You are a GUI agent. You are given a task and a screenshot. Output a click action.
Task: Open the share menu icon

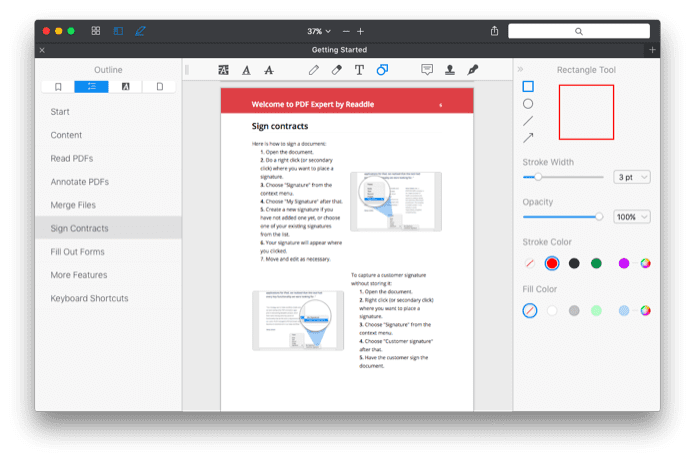(x=494, y=31)
